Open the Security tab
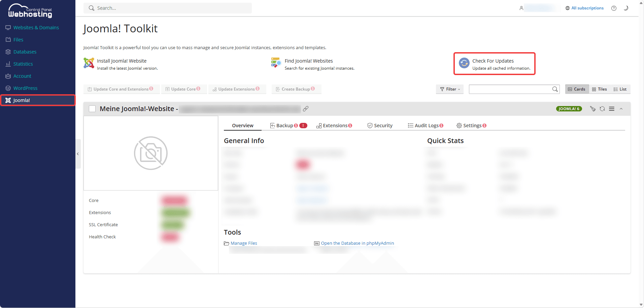This screenshot has height=308, width=644. point(380,126)
